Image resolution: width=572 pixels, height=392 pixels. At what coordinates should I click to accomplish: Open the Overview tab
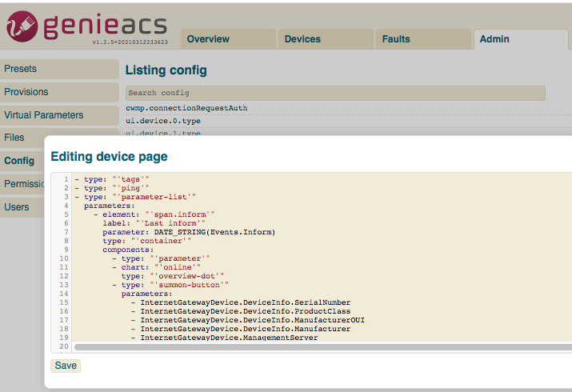coord(208,39)
